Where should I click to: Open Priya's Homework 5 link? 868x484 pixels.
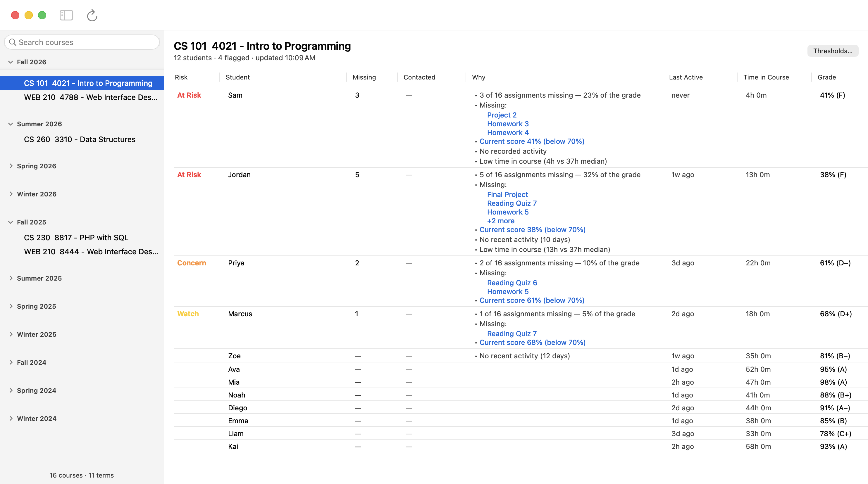coord(508,292)
